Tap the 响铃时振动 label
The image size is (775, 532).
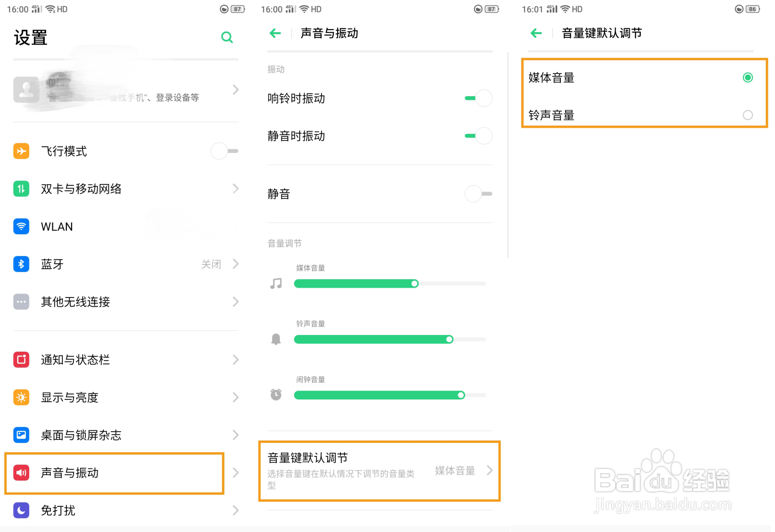coord(296,98)
